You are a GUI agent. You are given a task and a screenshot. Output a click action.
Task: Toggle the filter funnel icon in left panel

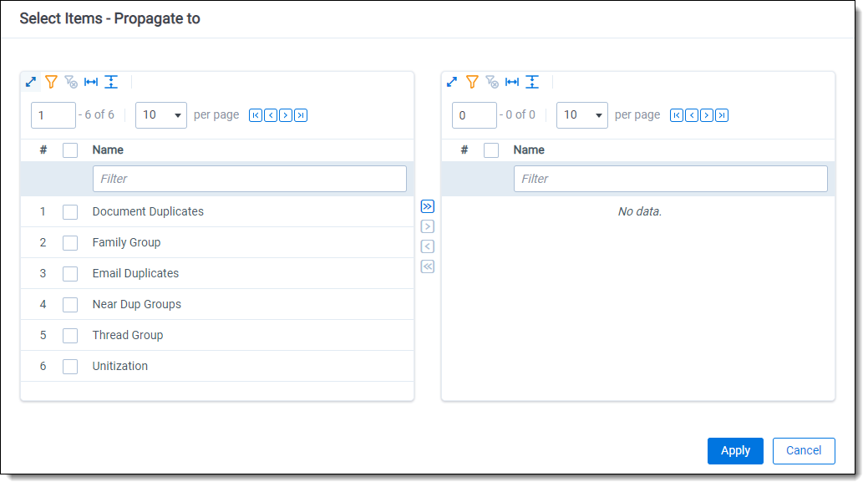(x=51, y=82)
